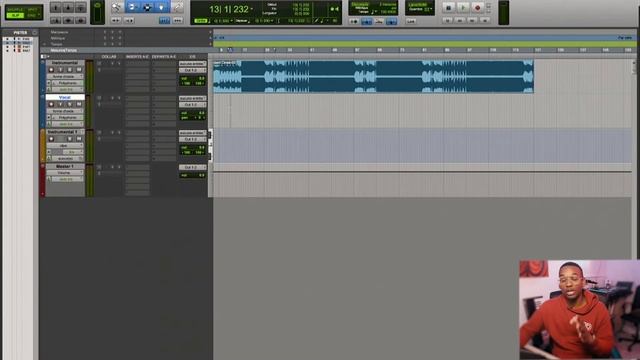The height and width of the screenshot is (360, 640).
Task: Select the Trim tool
Action: pyautogui.click(x=132, y=7)
